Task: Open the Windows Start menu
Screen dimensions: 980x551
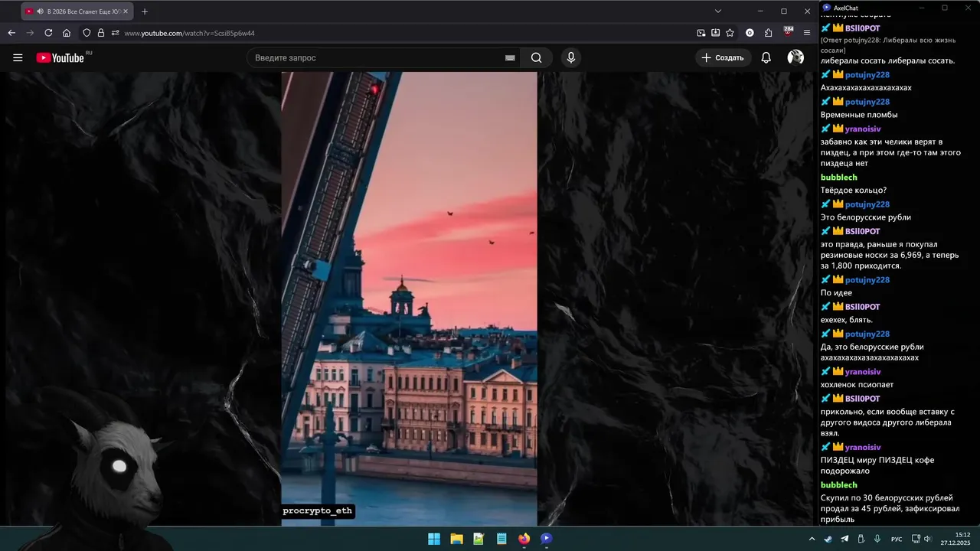Action: 434,539
